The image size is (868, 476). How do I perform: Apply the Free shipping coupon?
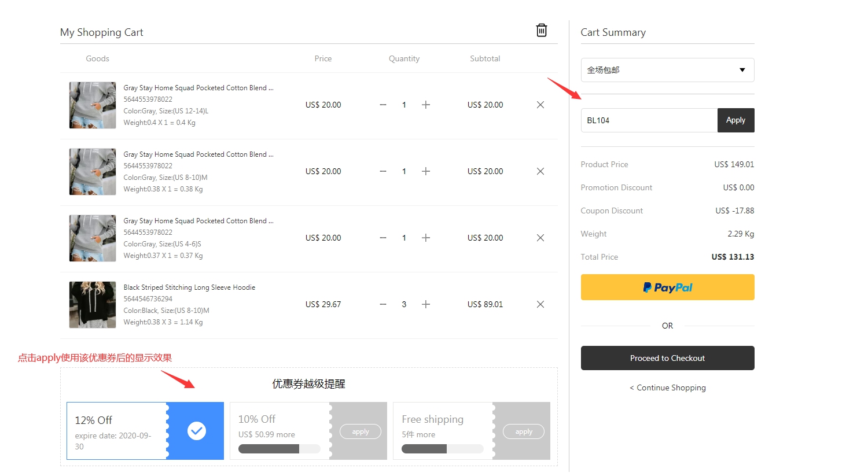[x=523, y=431]
